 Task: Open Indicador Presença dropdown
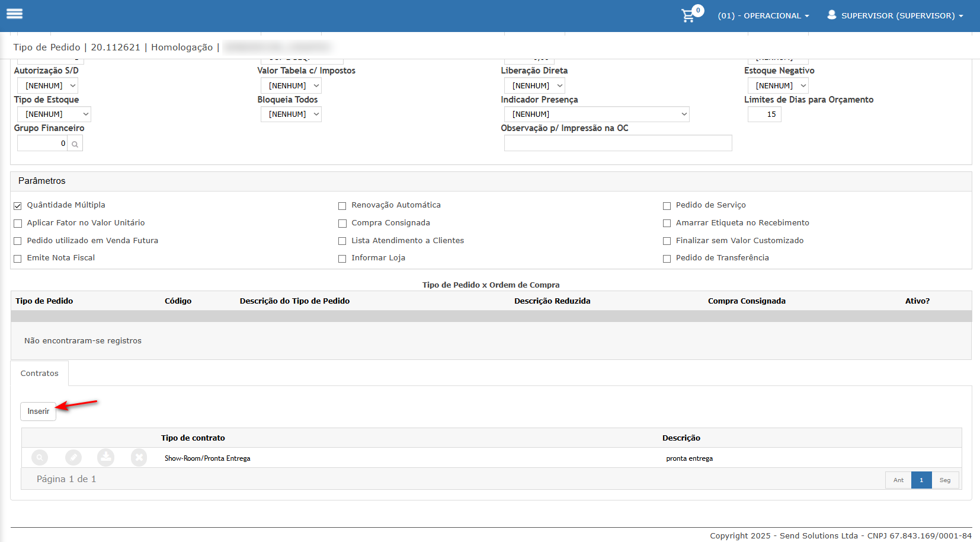pyautogui.click(x=597, y=114)
